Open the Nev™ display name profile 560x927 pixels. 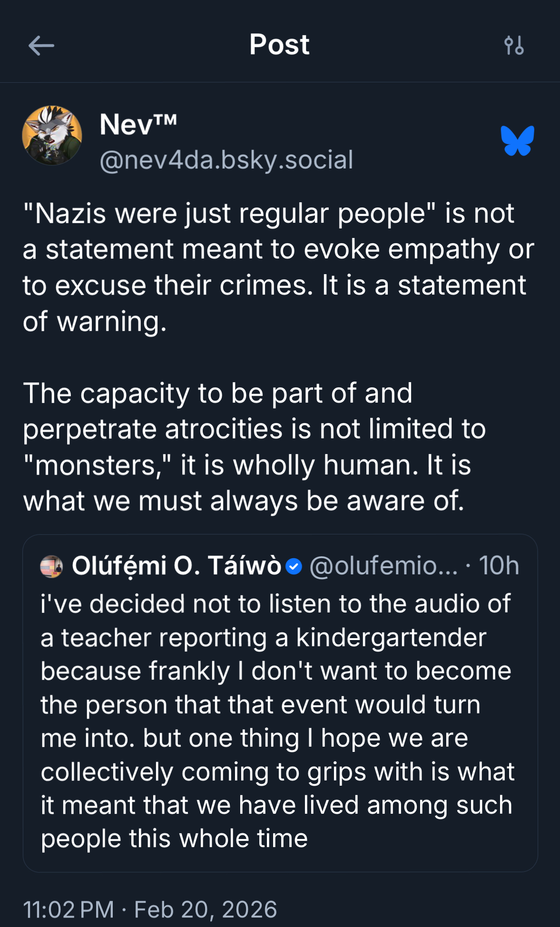(138, 125)
